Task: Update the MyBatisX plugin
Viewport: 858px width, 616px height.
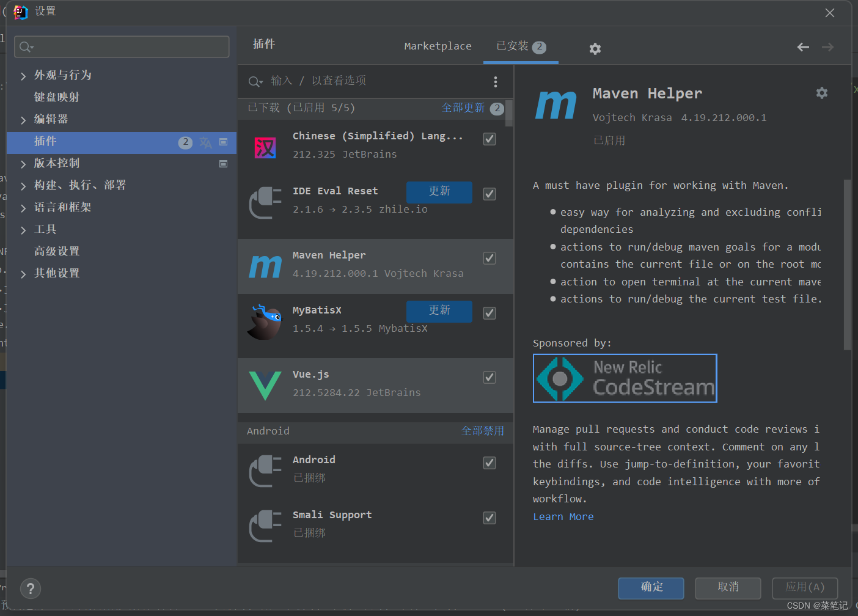Action: pyautogui.click(x=439, y=311)
